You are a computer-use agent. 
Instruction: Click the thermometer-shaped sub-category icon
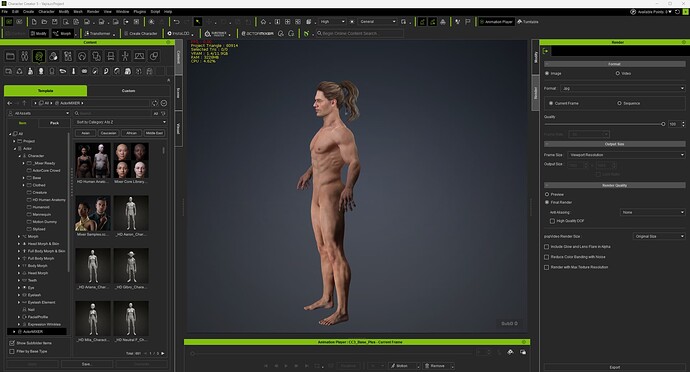(73, 71)
